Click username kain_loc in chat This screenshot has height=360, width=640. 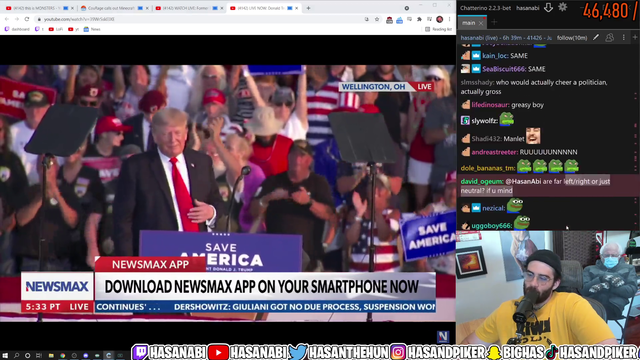pyautogui.click(x=495, y=56)
